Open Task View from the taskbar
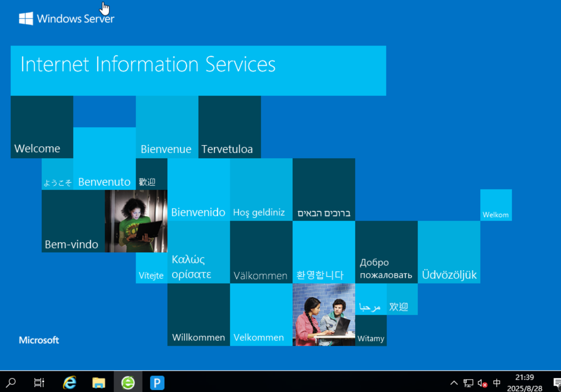 click(x=39, y=382)
